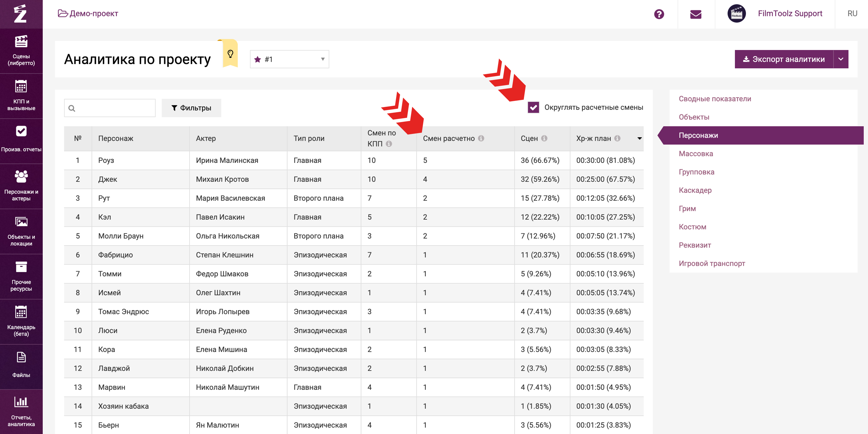Click character Фабрицио

click(115, 255)
